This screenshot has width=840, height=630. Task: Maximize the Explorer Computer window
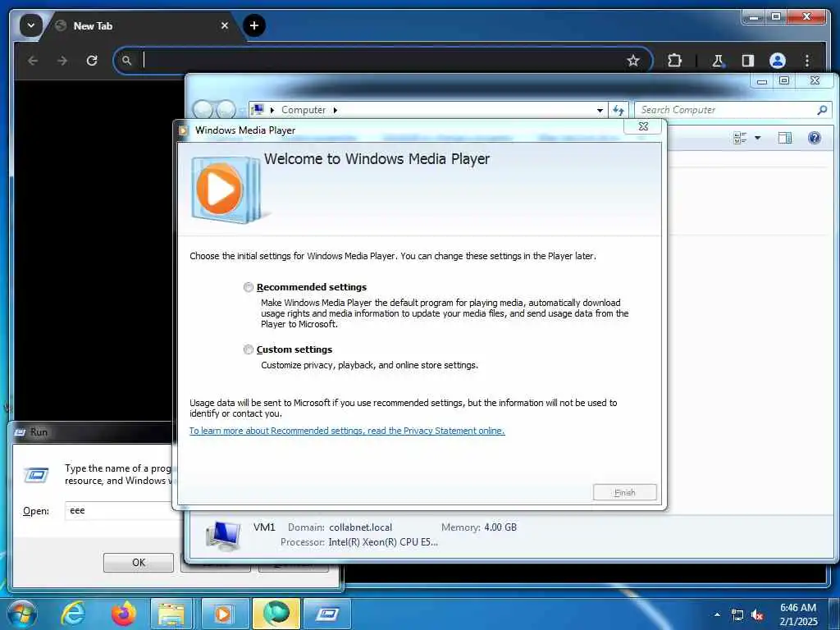tap(784, 81)
